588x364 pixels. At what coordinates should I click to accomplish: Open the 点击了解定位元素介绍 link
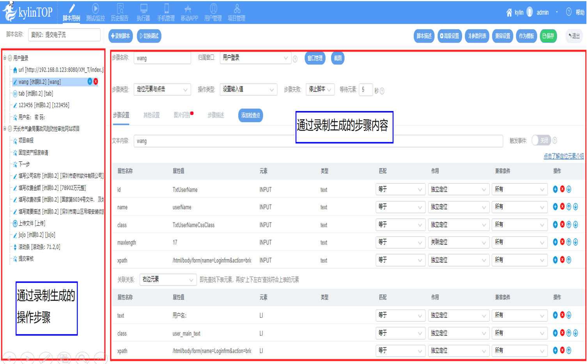[x=563, y=156]
